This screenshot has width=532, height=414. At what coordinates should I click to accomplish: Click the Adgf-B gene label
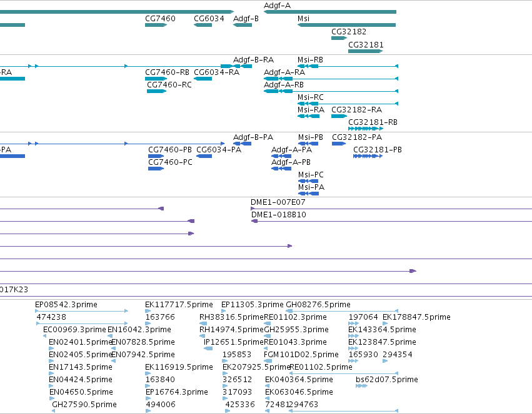point(246,19)
